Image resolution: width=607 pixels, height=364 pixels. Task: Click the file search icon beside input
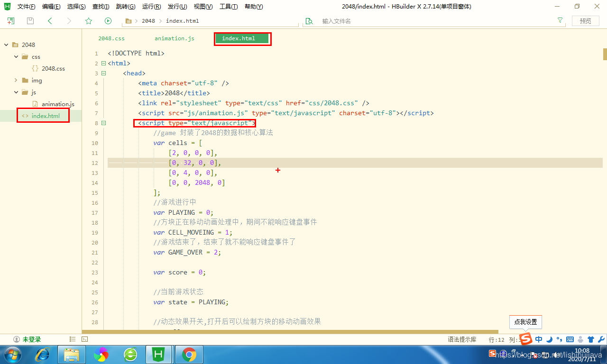(309, 21)
